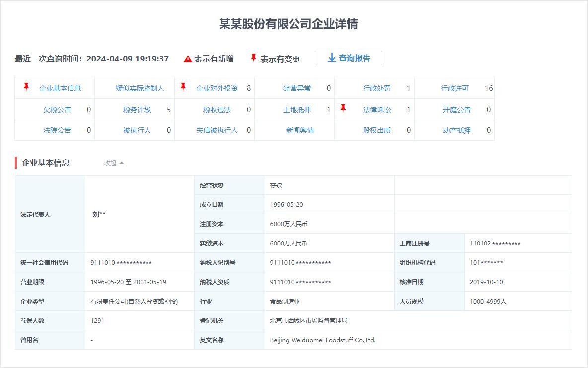Open 失信被执行人 section
The height and width of the screenshot is (368, 588).
coord(217,130)
